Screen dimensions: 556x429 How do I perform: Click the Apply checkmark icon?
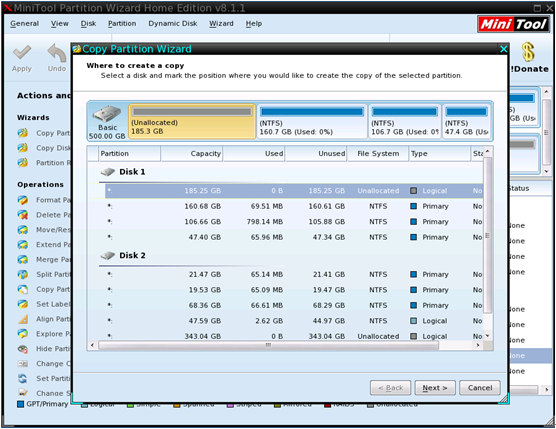pos(22,52)
